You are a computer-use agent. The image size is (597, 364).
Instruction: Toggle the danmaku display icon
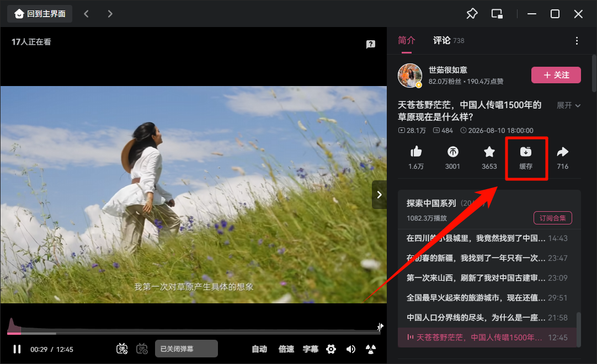[122, 349]
